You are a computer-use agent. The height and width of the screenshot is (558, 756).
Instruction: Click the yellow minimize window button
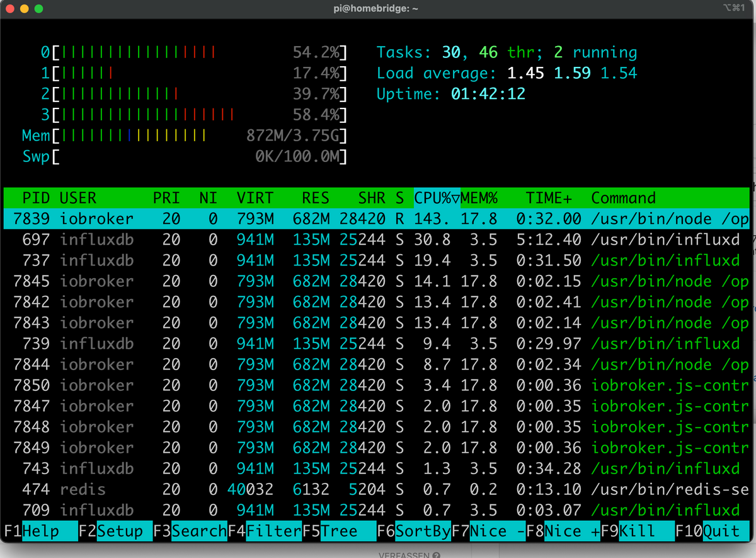[x=25, y=9]
